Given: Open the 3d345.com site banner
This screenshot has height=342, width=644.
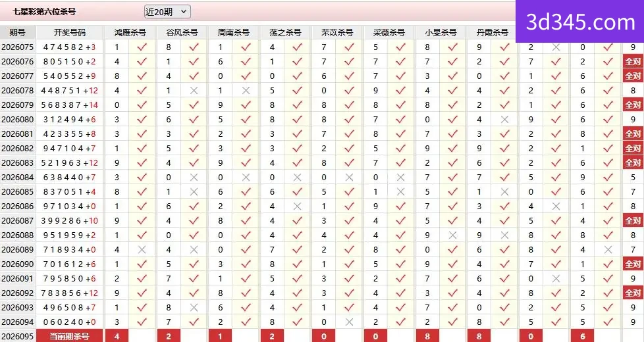Looking at the screenshot, I should coord(579,21).
